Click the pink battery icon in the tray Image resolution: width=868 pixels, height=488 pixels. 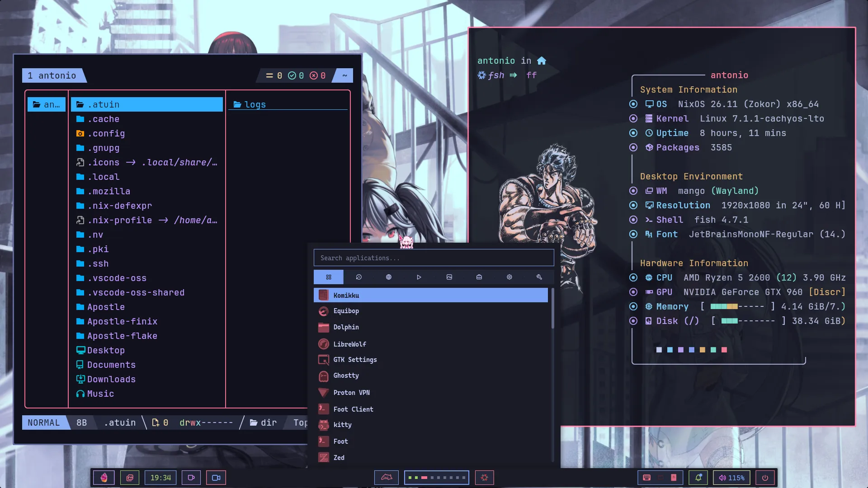(674, 478)
